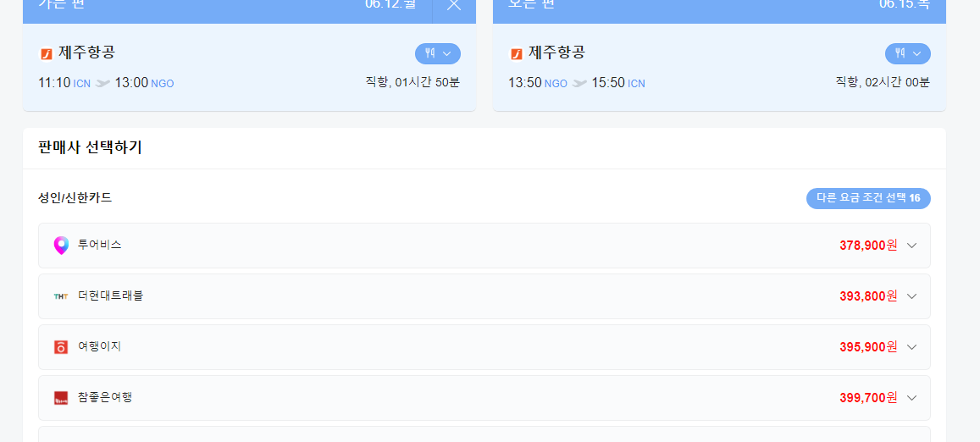The width and height of the screenshot is (980, 442).
Task: Click the 투어비스 map-pin logo icon
Action: point(61,246)
